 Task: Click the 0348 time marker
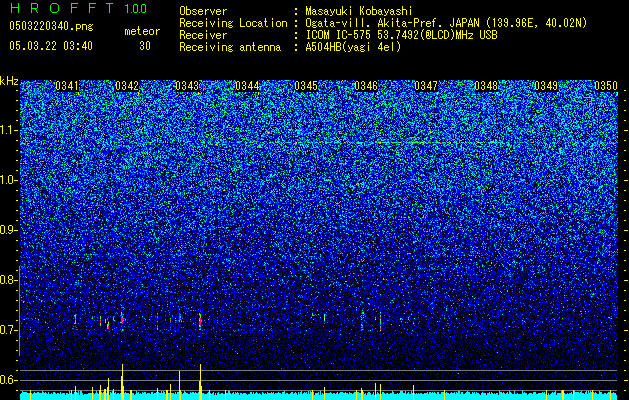coord(486,86)
